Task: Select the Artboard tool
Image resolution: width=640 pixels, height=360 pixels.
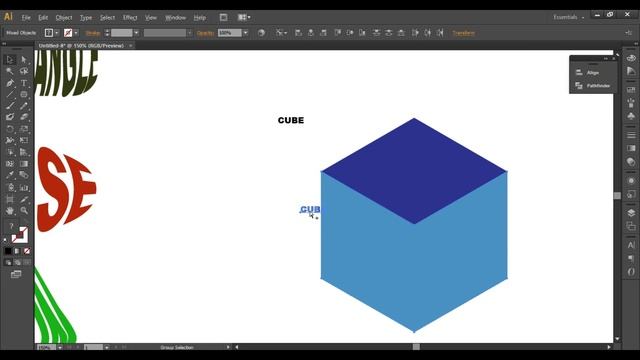Action: tap(10, 199)
